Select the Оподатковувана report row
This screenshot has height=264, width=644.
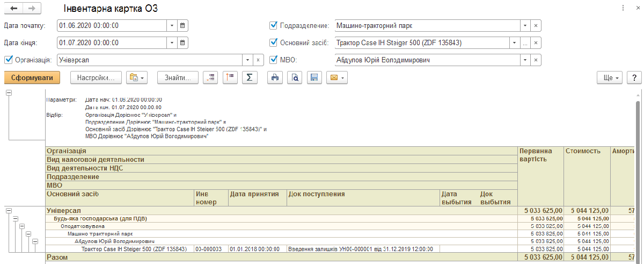point(281,226)
